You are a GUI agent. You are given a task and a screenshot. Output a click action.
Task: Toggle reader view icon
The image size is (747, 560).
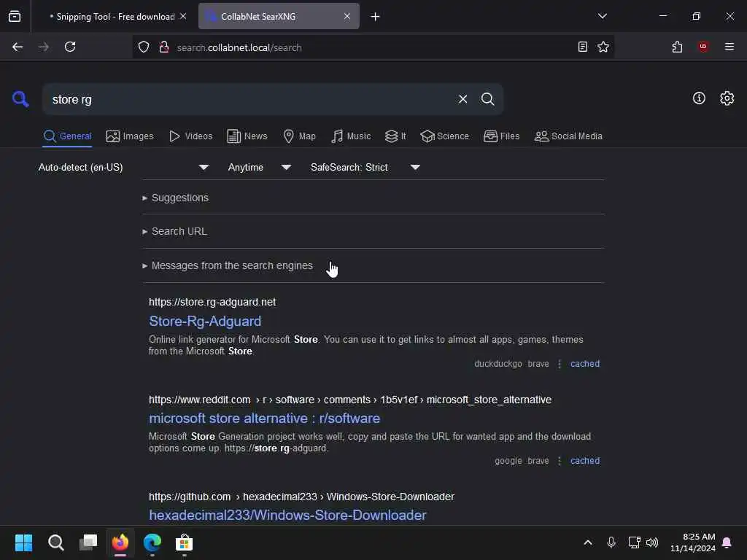pyautogui.click(x=583, y=47)
